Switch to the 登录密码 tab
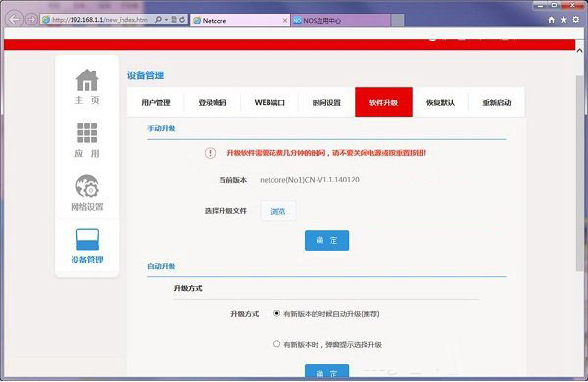This screenshot has height=382, width=588. 213,102
